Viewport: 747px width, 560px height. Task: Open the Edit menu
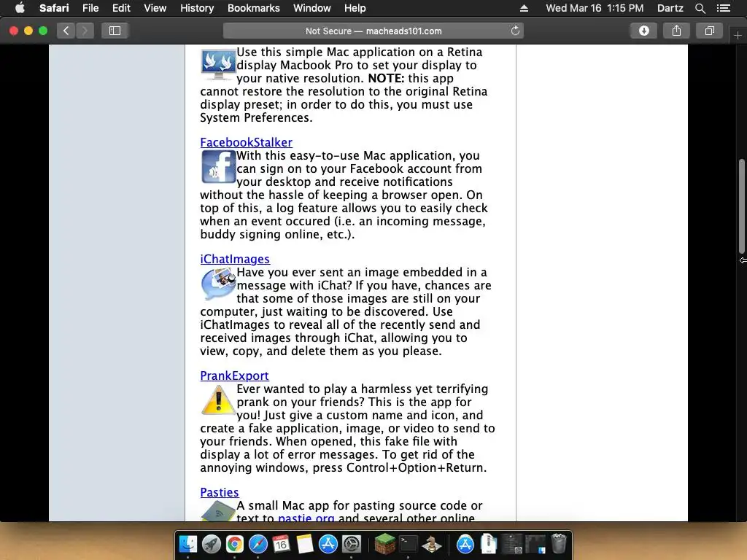[x=121, y=8]
